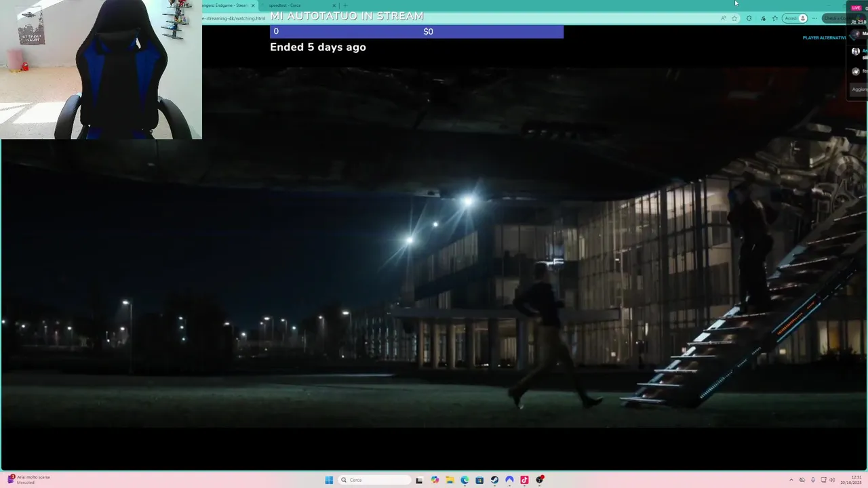Open a new browser tab
This screenshot has height=488, width=868.
(345, 5)
